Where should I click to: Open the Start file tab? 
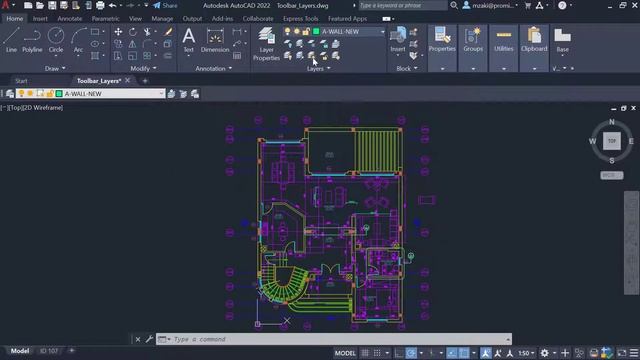[21, 81]
